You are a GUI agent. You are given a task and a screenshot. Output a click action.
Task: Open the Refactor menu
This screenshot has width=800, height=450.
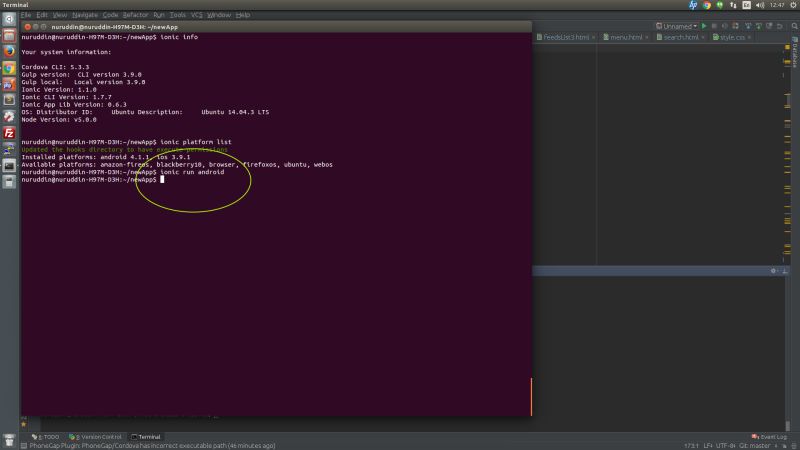pos(135,15)
